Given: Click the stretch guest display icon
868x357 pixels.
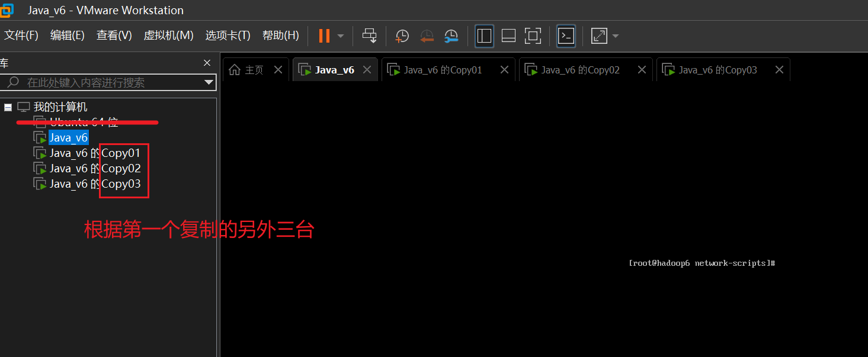Looking at the screenshot, I should [x=599, y=36].
